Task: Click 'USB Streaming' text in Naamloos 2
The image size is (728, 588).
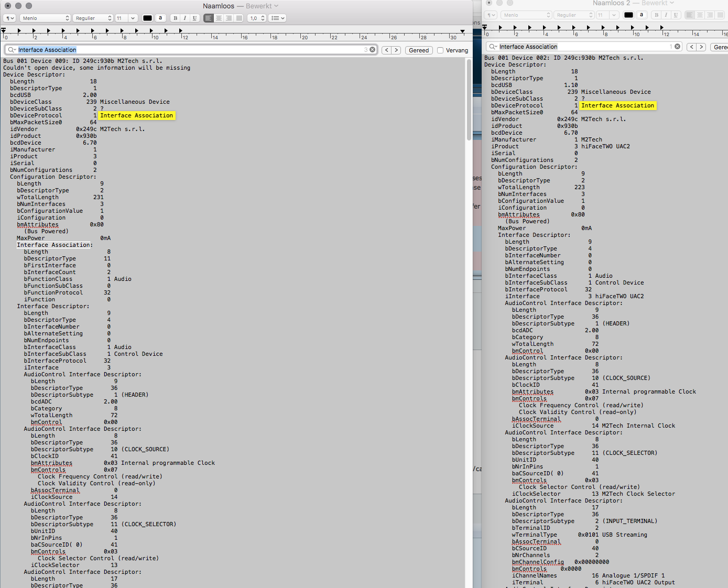Action: click(625, 535)
